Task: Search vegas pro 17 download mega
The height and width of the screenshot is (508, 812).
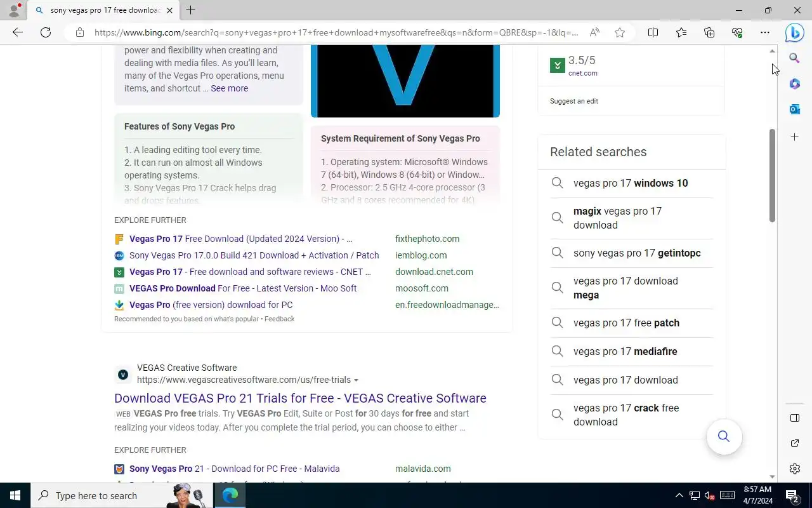Action: [631, 288]
